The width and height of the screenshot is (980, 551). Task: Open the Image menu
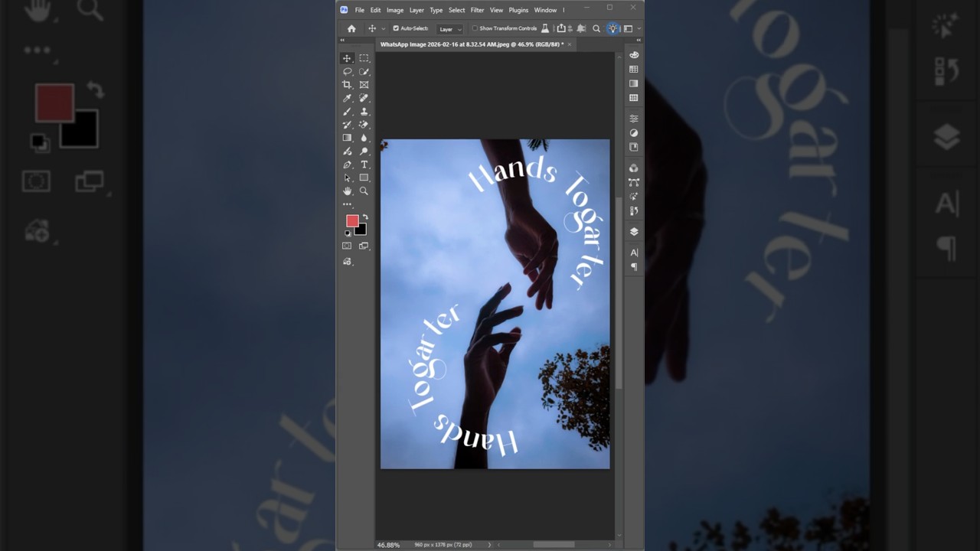coord(395,10)
